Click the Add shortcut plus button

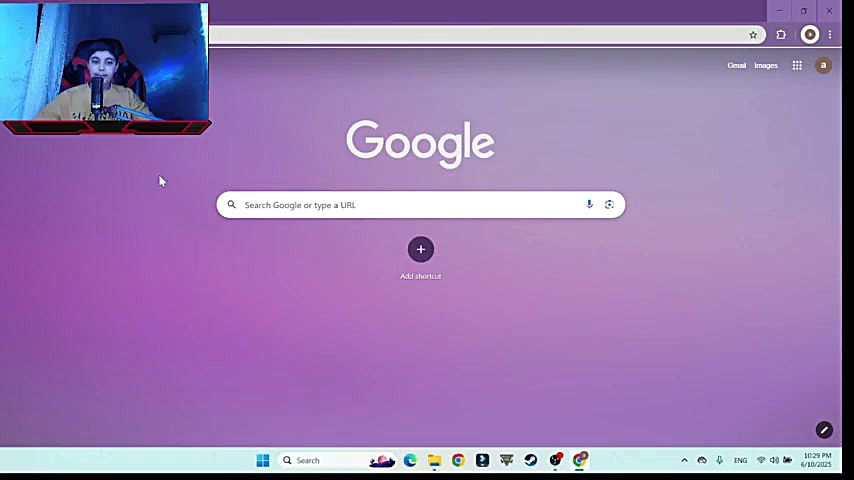[420, 250]
